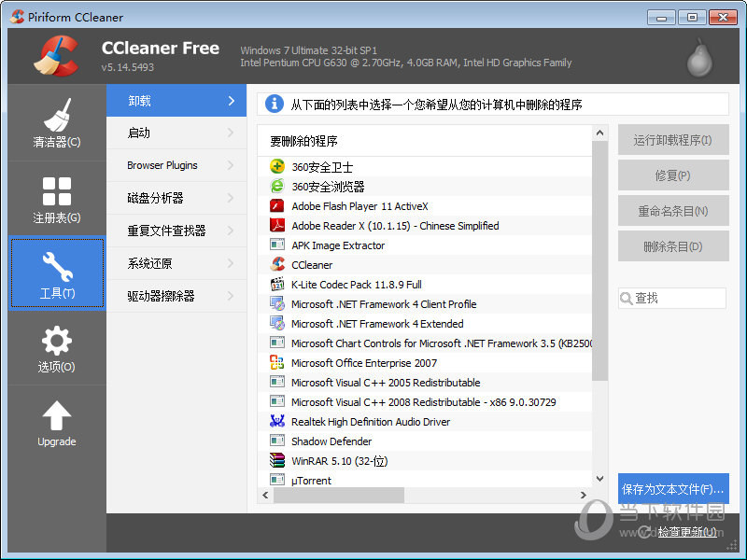Open the 系统还原 tool
The image size is (747, 560).
click(x=176, y=263)
